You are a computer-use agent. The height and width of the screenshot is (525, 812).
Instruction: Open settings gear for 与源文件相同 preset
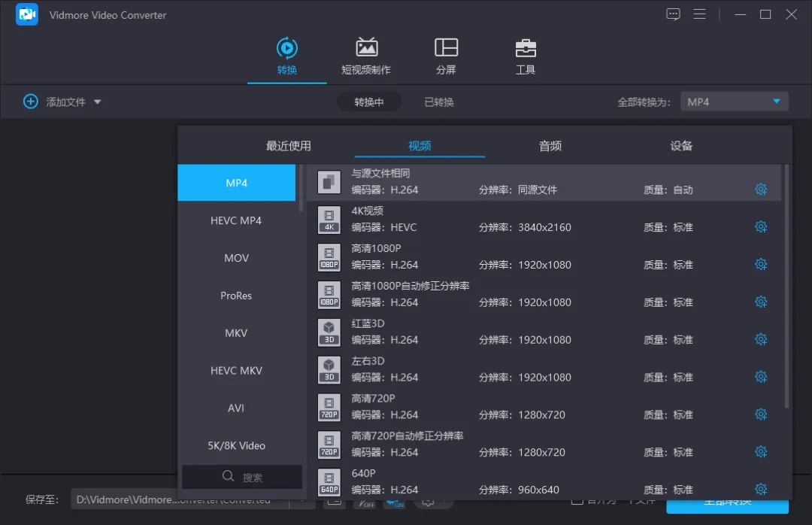click(760, 190)
